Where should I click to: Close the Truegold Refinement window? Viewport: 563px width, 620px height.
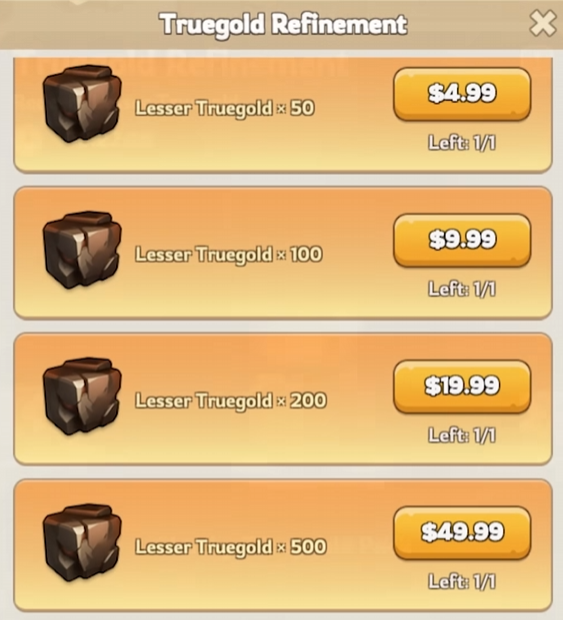tap(542, 24)
